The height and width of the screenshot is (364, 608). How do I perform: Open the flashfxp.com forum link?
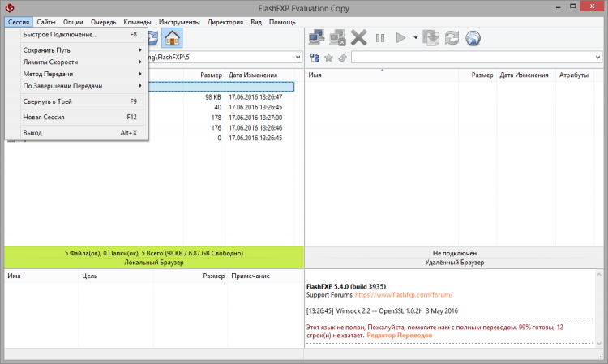(404, 295)
